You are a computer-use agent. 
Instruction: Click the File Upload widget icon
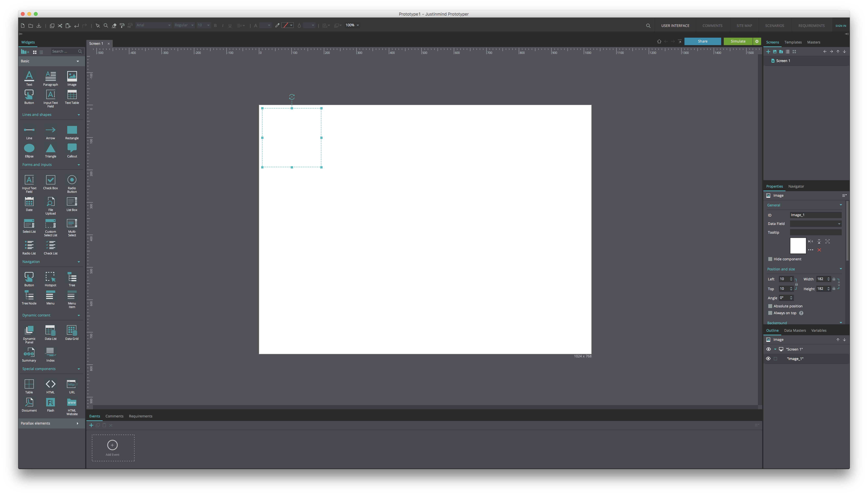click(x=50, y=202)
